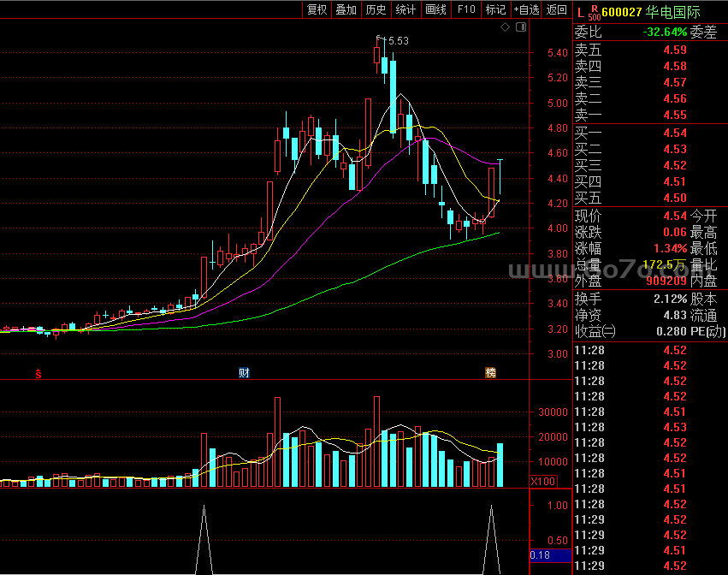728x575 pixels.
Task: Click the 换手 2.12% value
Action: [670, 299]
